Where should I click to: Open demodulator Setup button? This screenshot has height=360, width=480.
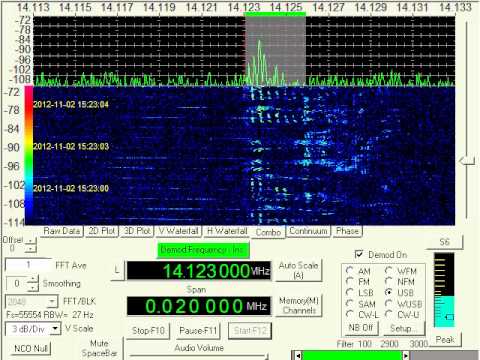404,328
